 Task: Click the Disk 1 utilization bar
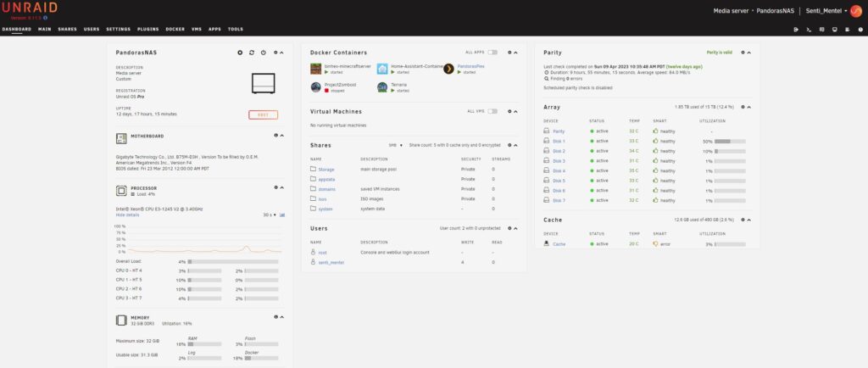(x=729, y=141)
